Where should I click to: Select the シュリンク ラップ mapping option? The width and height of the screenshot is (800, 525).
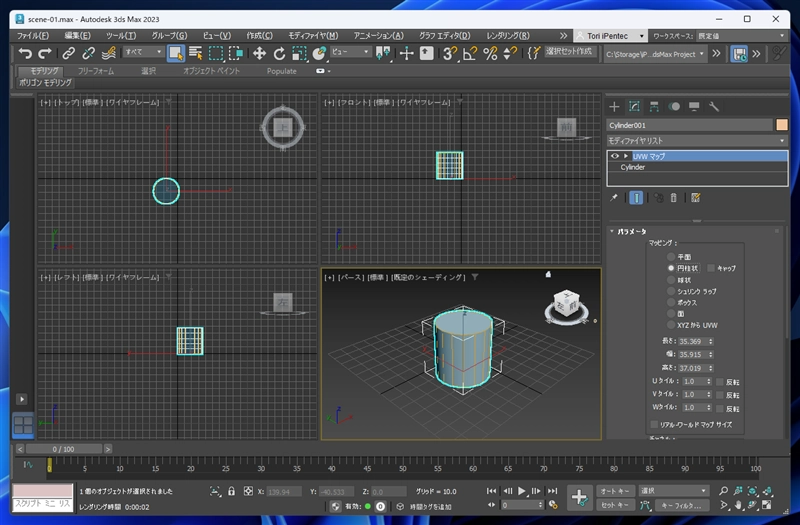pos(671,291)
